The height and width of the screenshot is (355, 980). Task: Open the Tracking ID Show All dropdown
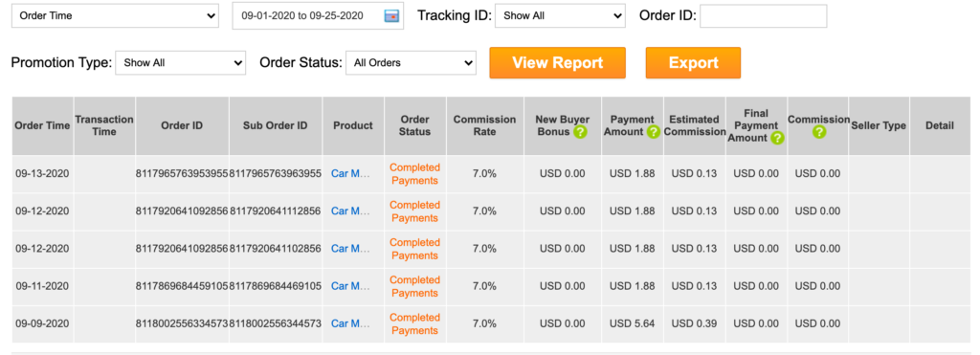tap(560, 16)
